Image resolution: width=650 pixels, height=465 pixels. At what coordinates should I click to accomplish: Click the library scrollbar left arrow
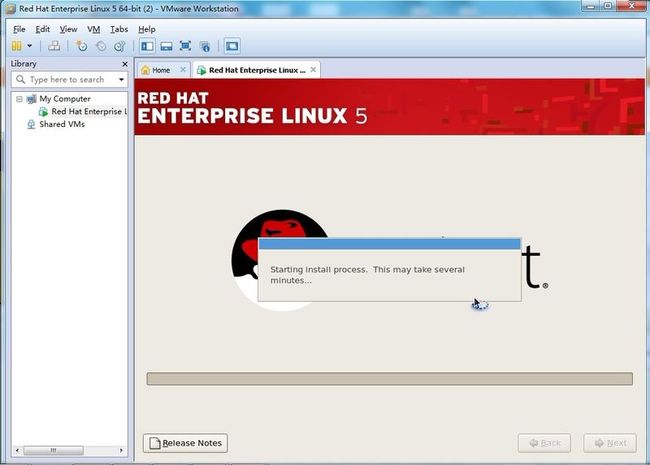click(17, 450)
